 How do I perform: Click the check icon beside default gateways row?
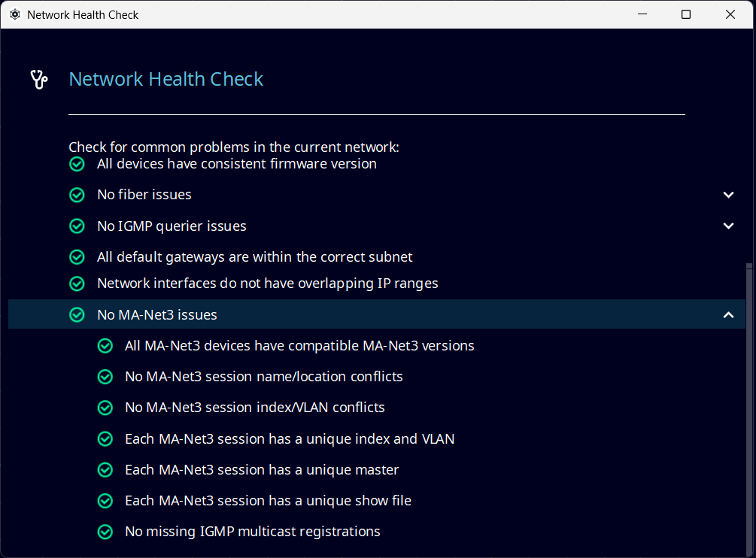pyautogui.click(x=77, y=257)
